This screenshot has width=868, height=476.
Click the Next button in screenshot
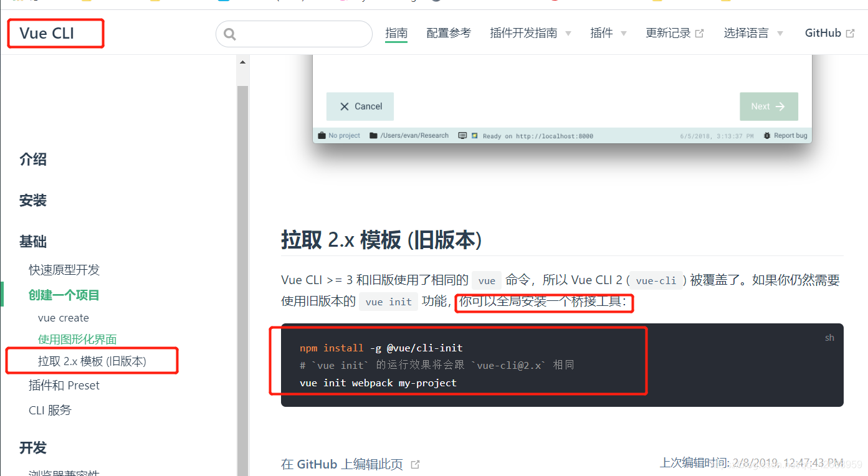tap(768, 107)
